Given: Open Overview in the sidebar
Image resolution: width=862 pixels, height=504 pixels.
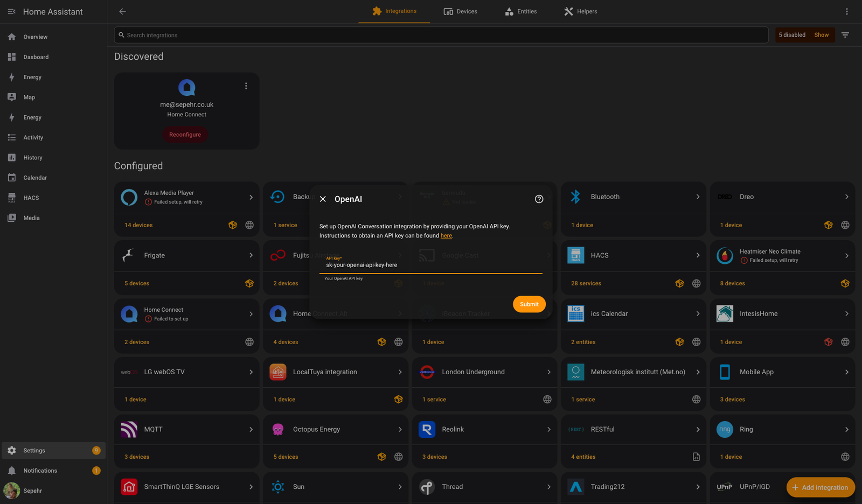Looking at the screenshot, I should click(x=53, y=37).
